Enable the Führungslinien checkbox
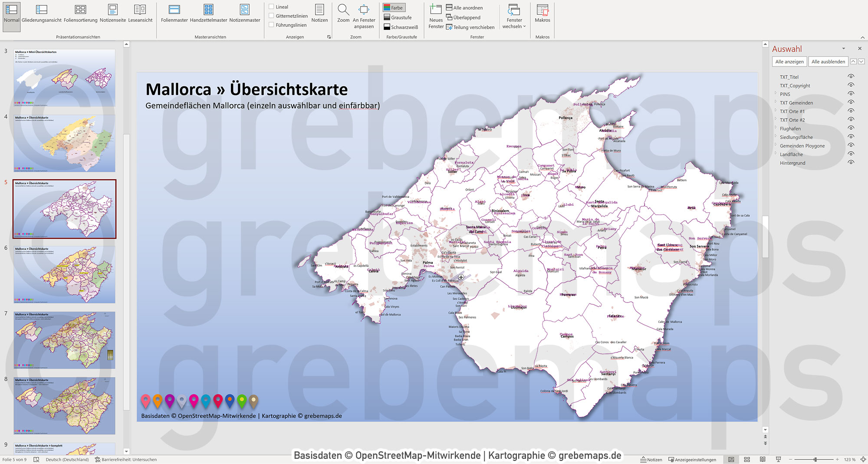 272,25
